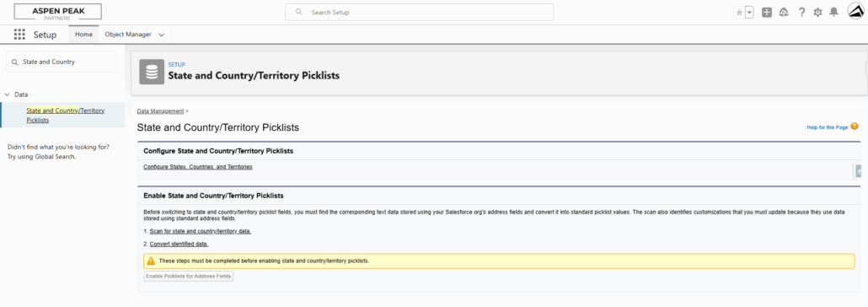This screenshot has height=307, width=868.
Task: Collapse the Data section in sidebar
Action: (8, 94)
